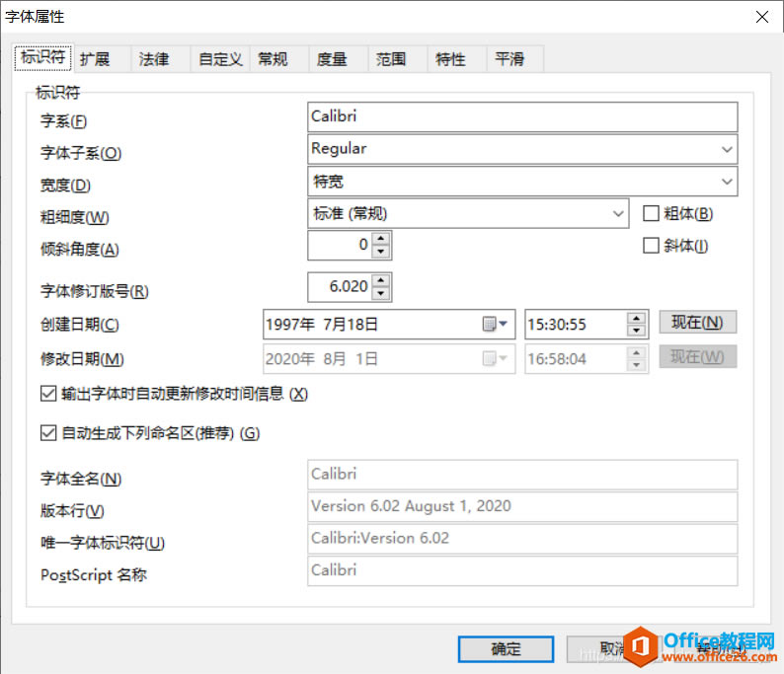Click the 修改 time up arrow
Viewport: 784px width, 674px height.
click(637, 352)
